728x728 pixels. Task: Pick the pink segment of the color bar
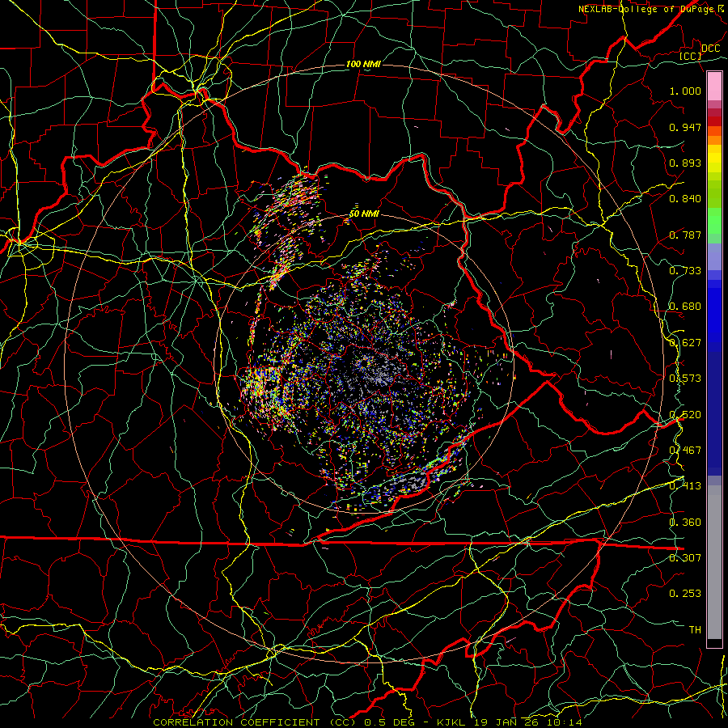[x=714, y=86]
